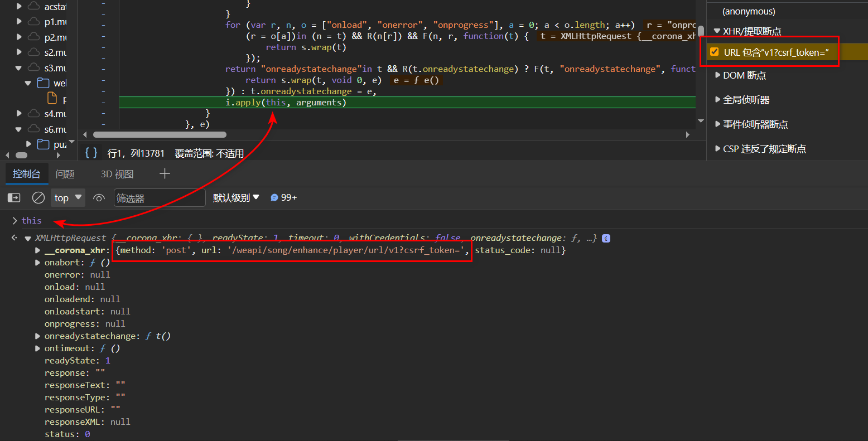
Task: Click the code pane horizontal scrollbar
Action: tap(160, 134)
